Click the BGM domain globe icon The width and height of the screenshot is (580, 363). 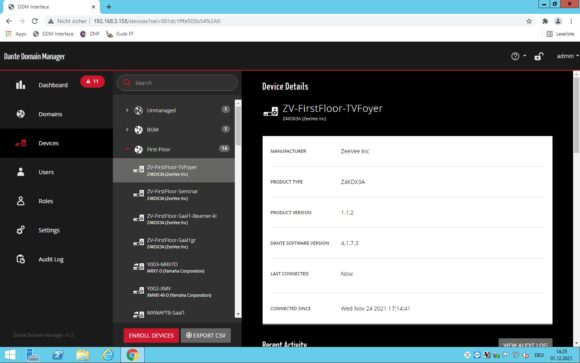click(x=138, y=130)
